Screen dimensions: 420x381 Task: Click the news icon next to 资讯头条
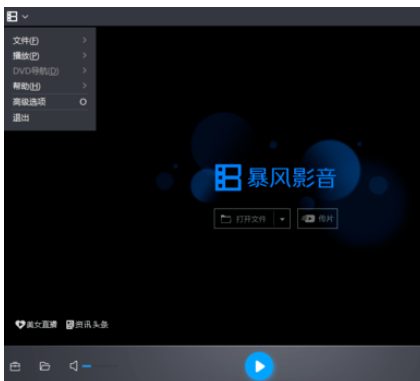click(x=70, y=324)
